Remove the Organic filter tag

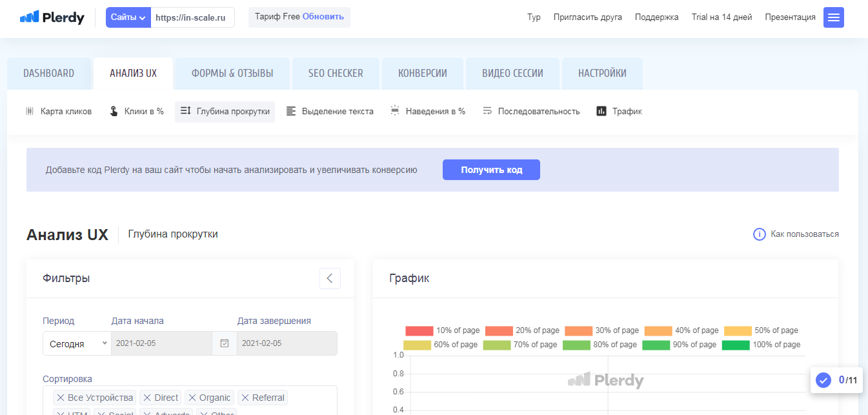(192, 398)
